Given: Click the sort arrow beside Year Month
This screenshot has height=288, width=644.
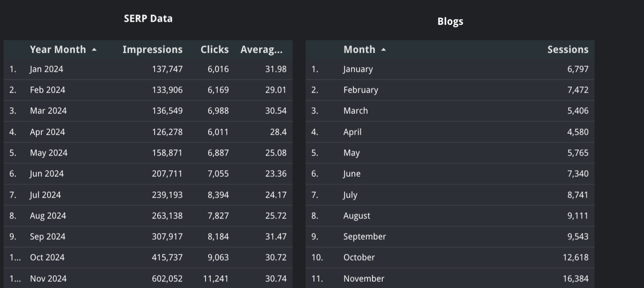Looking at the screenshot, I should 94,50.
